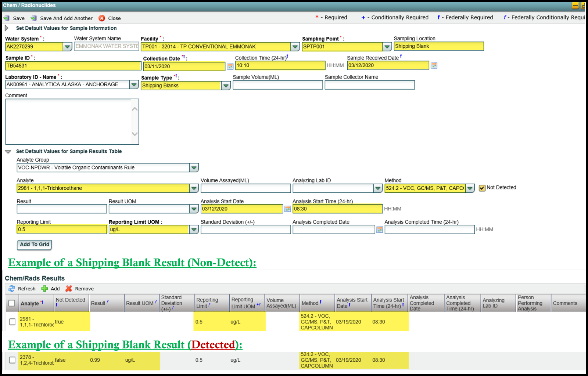Expand the Analyte Group dropdown list
The height and width of the screenshot is (376, 588).
tap(194, 168)
